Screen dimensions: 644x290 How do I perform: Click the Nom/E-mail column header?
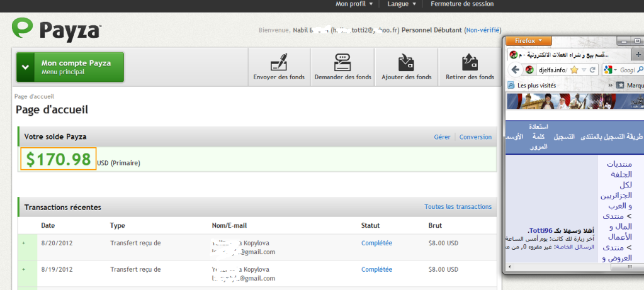[x=229, y=226]
